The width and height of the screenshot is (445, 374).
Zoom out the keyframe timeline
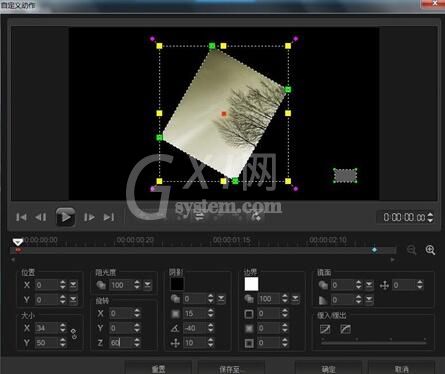[x=412, y=250]
